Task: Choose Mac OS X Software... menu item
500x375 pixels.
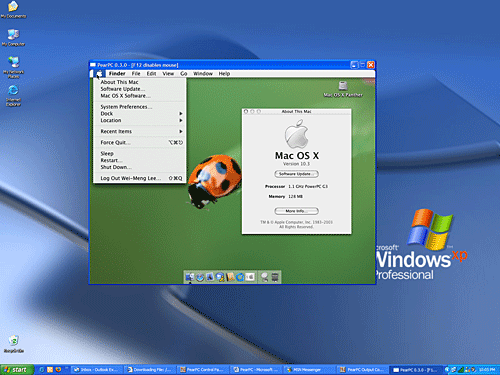Action: [x=139, y=96]
